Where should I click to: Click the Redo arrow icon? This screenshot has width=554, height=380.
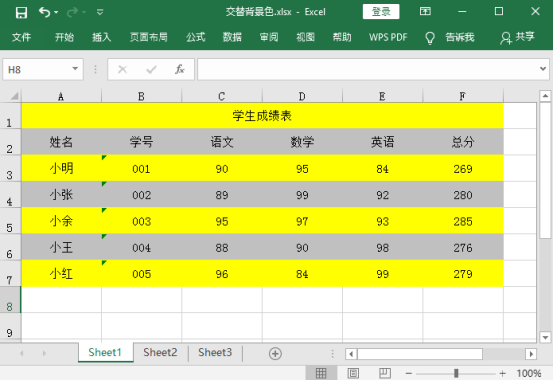pos(72,12)
